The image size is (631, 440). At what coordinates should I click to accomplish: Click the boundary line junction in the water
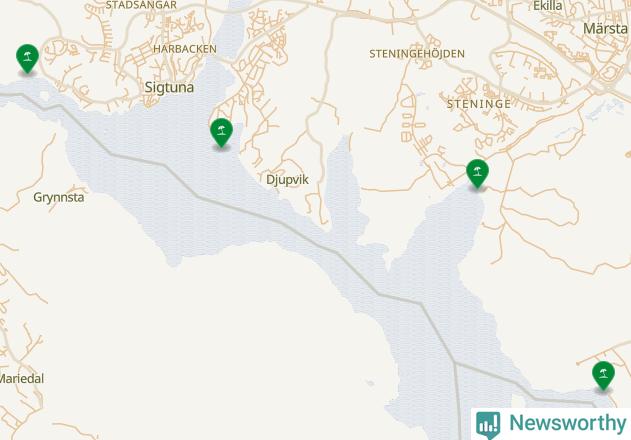point(455,363)
